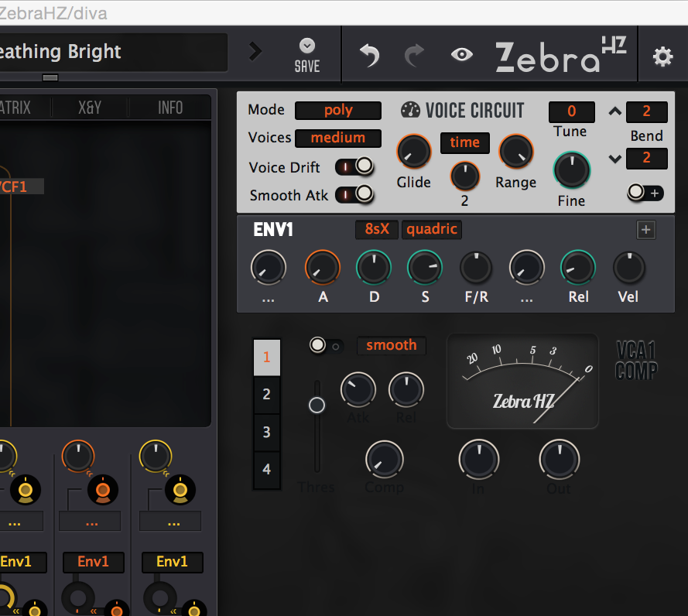Click the Zebra HZ logo
The width and height of the screenshot is (688, 616).
point(561,54)
